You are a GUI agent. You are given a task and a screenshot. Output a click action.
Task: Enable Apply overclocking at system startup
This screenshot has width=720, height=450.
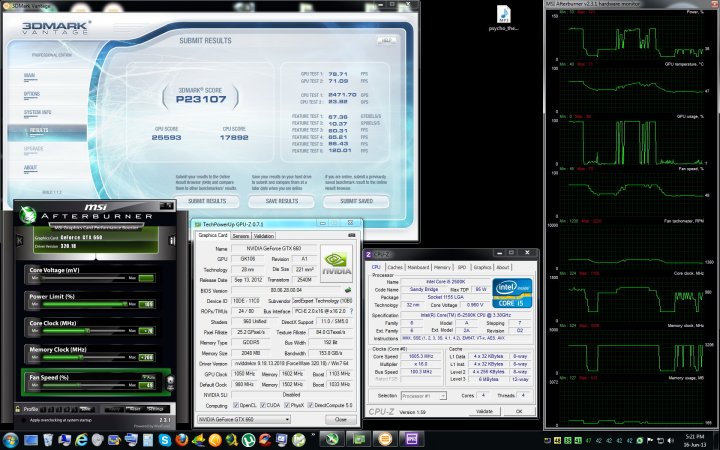click(23, 420)
